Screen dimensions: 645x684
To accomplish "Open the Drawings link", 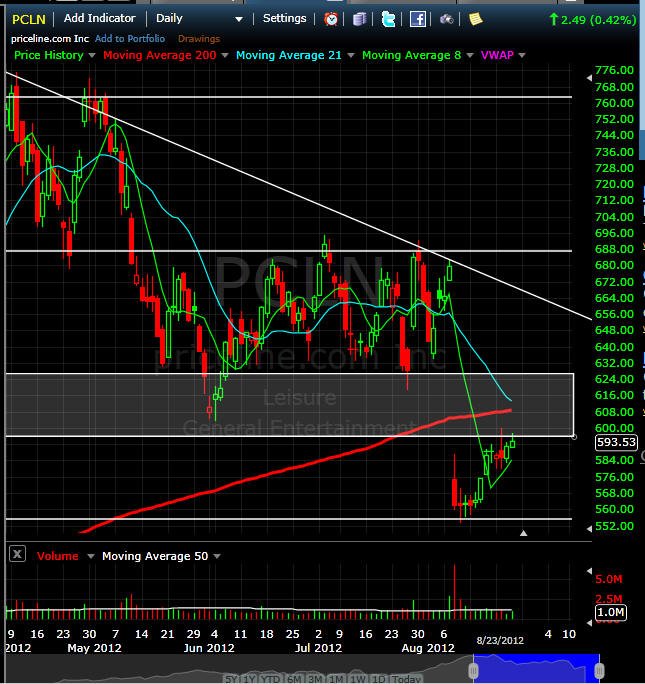I will (x=199, y=38).
